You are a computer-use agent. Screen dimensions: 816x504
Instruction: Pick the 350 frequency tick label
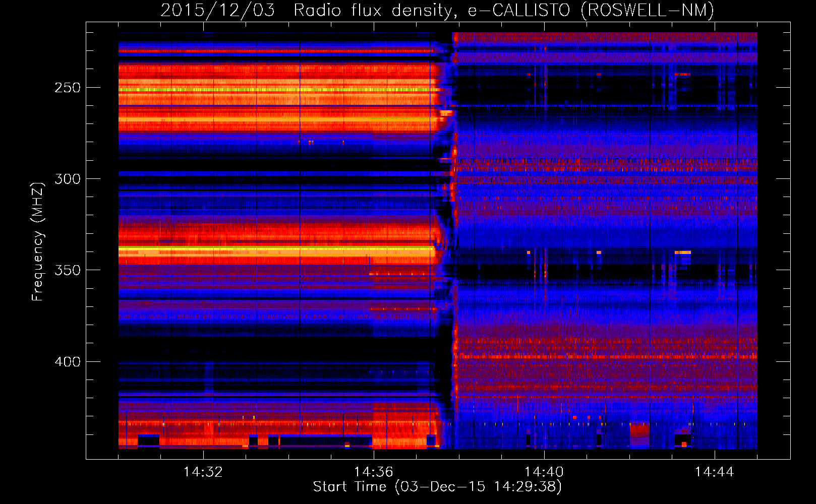click(x=68, y=270)
